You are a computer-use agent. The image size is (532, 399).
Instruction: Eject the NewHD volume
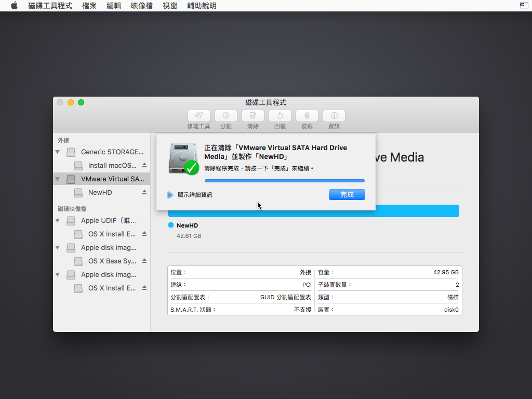[x=144, y=192]
